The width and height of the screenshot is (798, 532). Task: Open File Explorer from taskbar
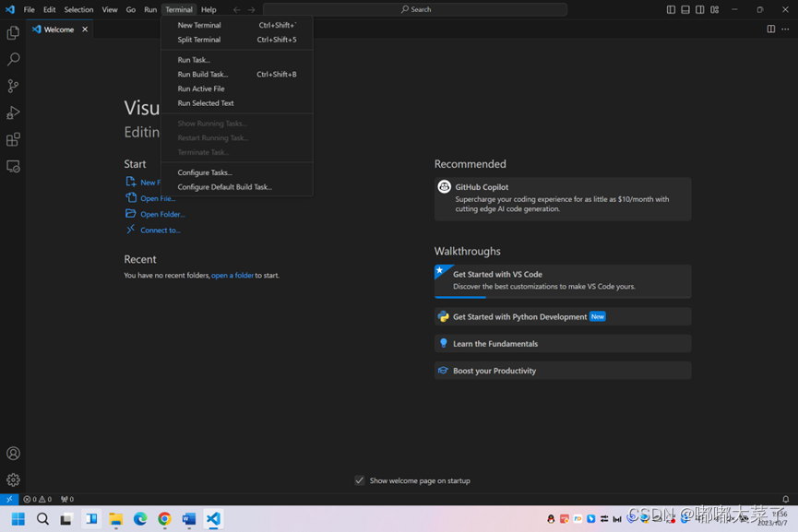[116, 519]
